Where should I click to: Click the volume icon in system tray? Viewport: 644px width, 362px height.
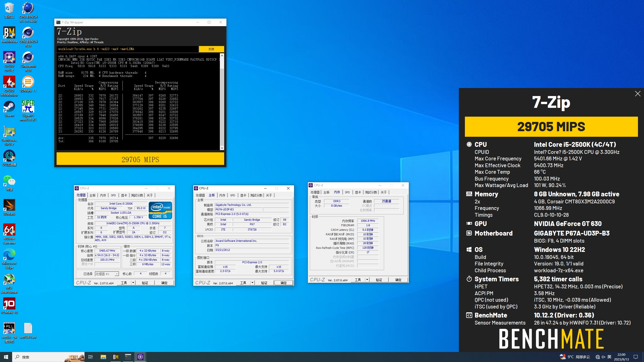pos(603,357)
